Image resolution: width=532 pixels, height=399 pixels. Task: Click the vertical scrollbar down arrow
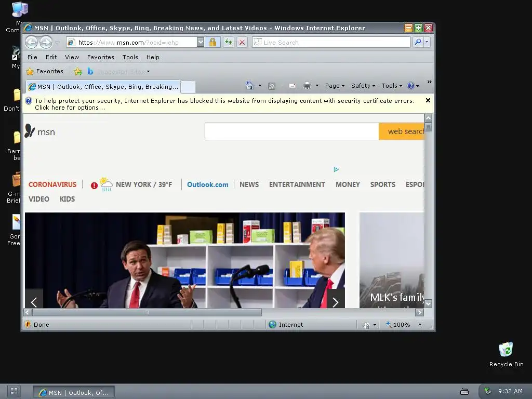pyautogui.click(x=428, y=303)
